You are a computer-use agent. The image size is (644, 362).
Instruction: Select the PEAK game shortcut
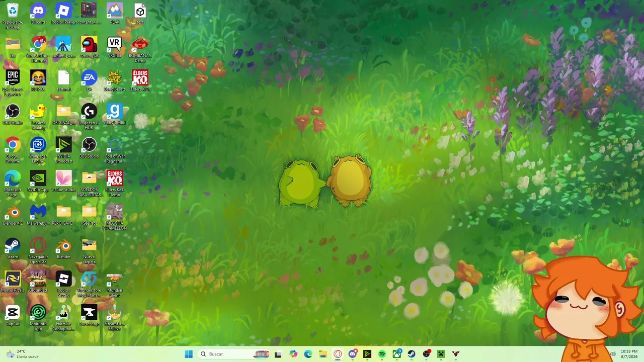click(115, 14)
